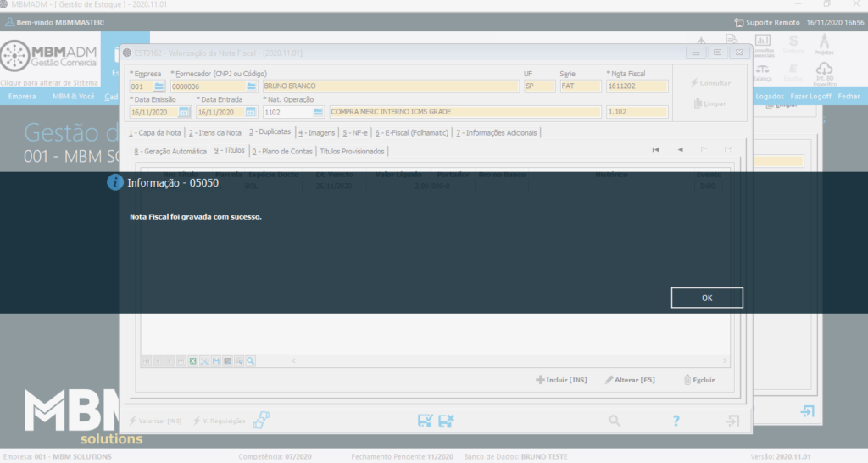Open the Projetos compass icon
Screen dimensions: 868x463
[824, 44]
